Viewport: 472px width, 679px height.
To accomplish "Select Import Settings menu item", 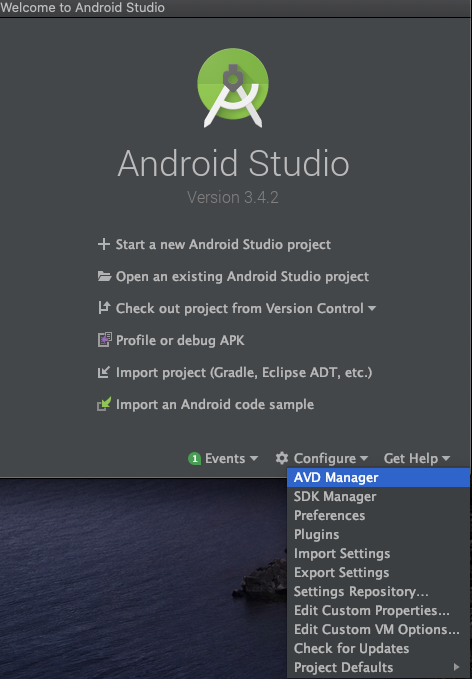I will tap(378, 553).
